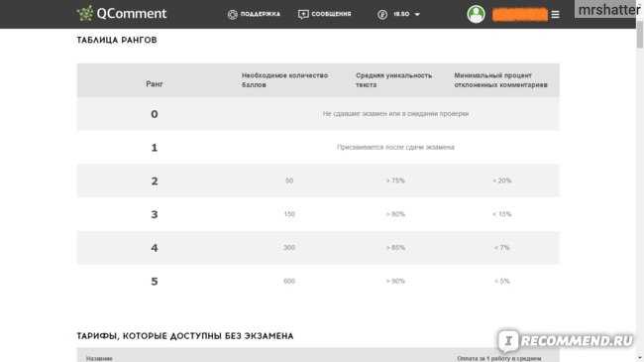Open the Поддержка menu item

tap(260, 14)
